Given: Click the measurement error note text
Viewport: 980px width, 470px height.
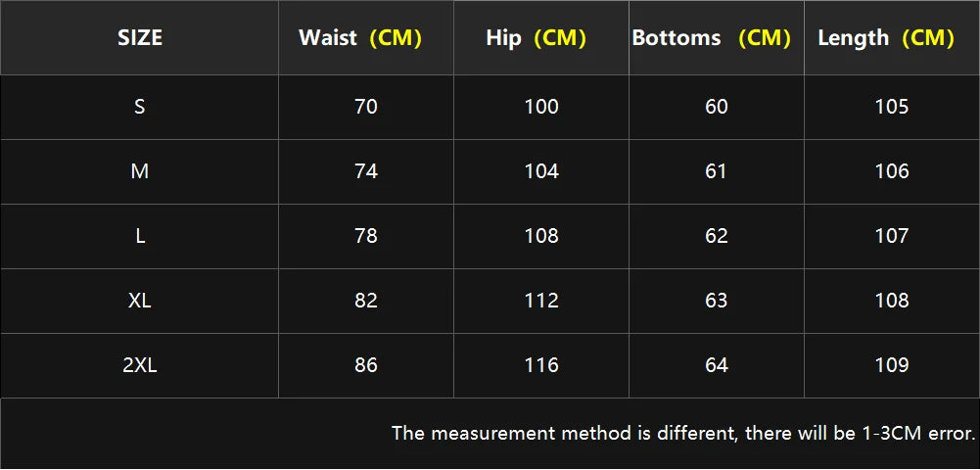Looking at the screenshot, I should 683,433.
